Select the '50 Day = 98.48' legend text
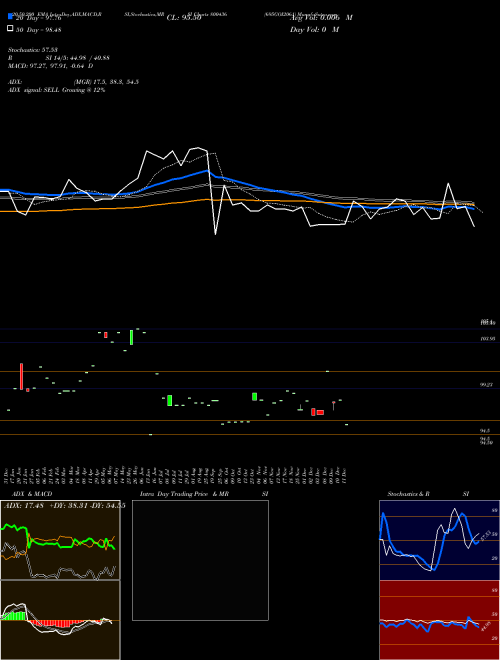Viewport: 500px width, 660px height. point(38,29)
